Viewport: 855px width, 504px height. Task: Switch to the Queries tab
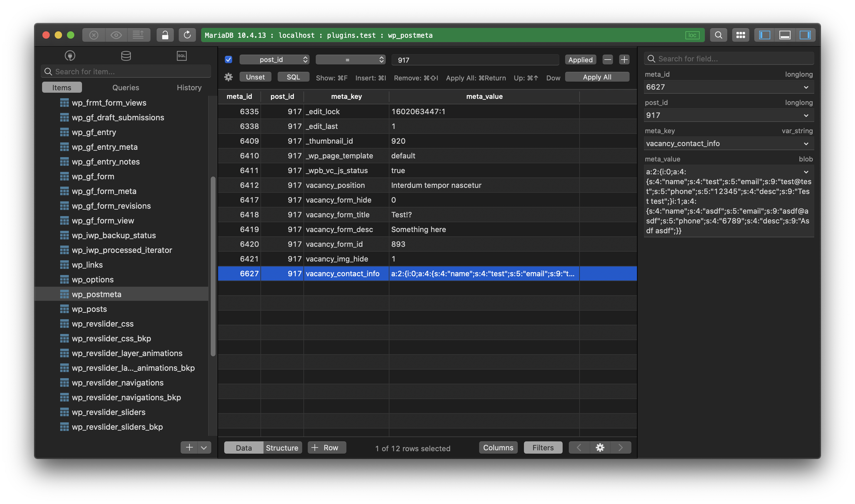click(126, 87)
